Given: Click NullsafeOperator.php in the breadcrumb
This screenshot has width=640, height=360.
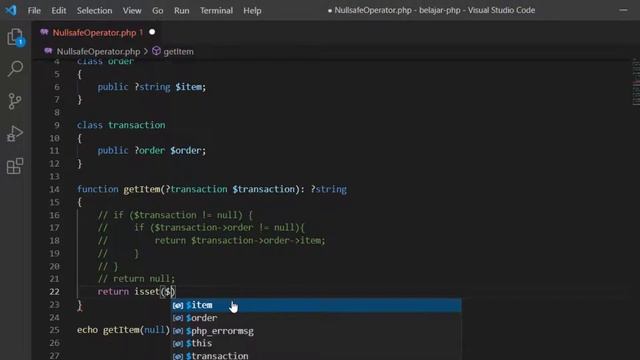Looking at the screenshot, I should coord(98,51).
